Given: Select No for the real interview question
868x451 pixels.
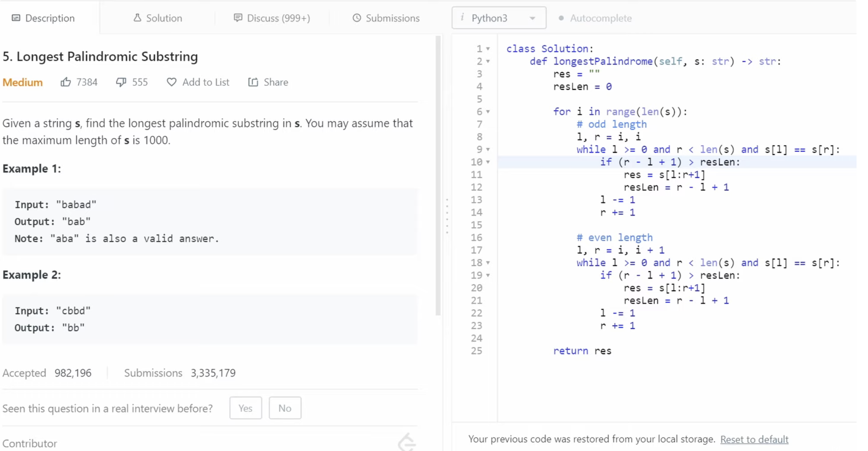Looking at the screenshot, I should coord(285,408).
